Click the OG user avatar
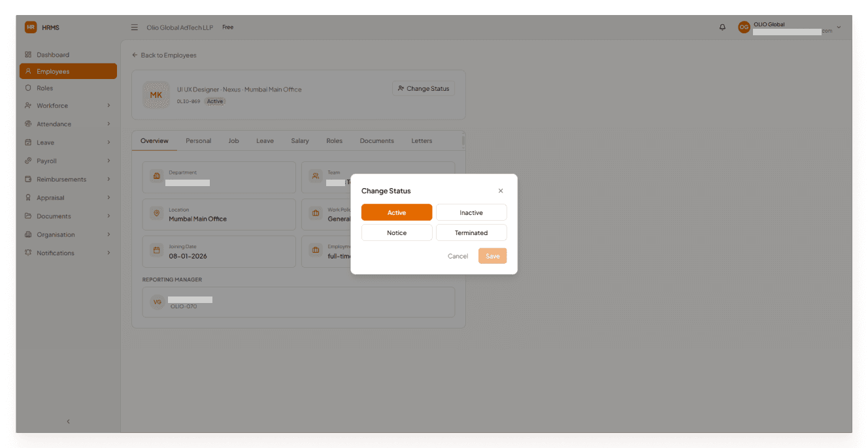 pyautogui.click(x=744, y=27)
